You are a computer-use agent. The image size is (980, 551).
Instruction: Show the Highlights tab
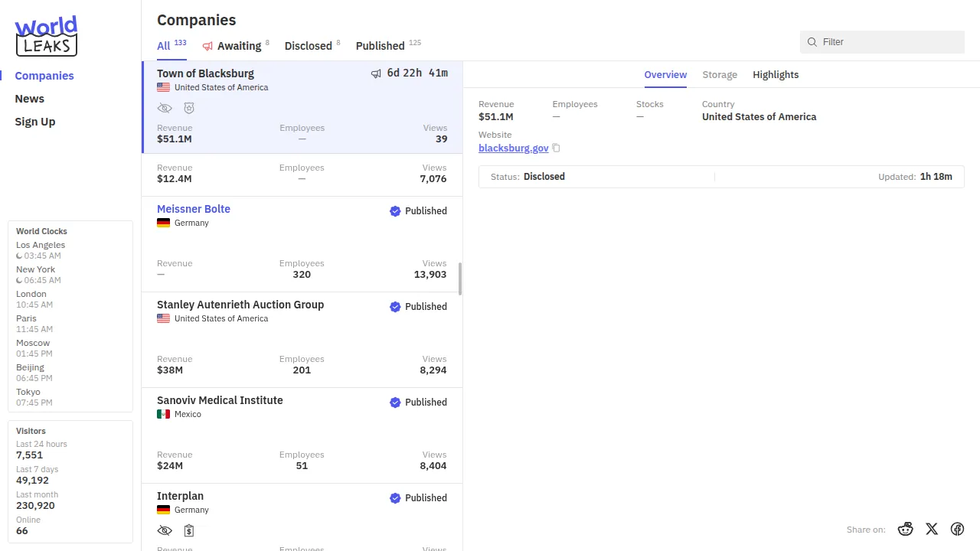pos(776,75)
